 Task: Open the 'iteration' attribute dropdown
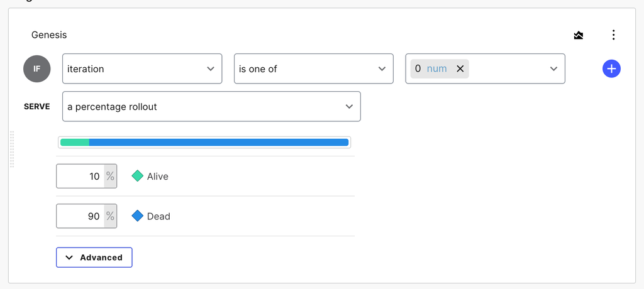[142, 69]
